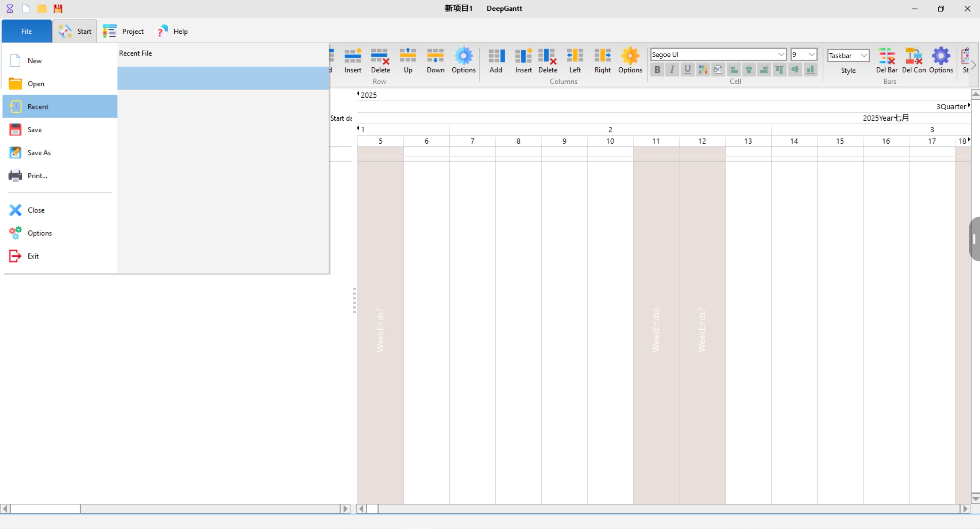Viewport: 980px width, 529px height.
Task: Choose New in the File menu
Action: tap(60, 61)
